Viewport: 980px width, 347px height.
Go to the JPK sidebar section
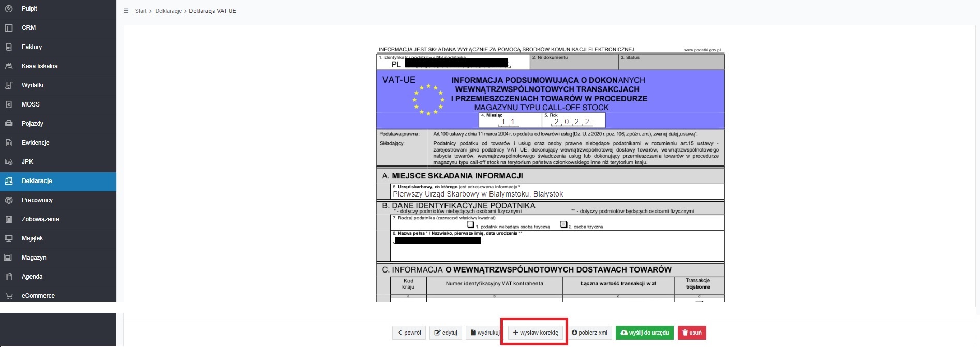27,162
